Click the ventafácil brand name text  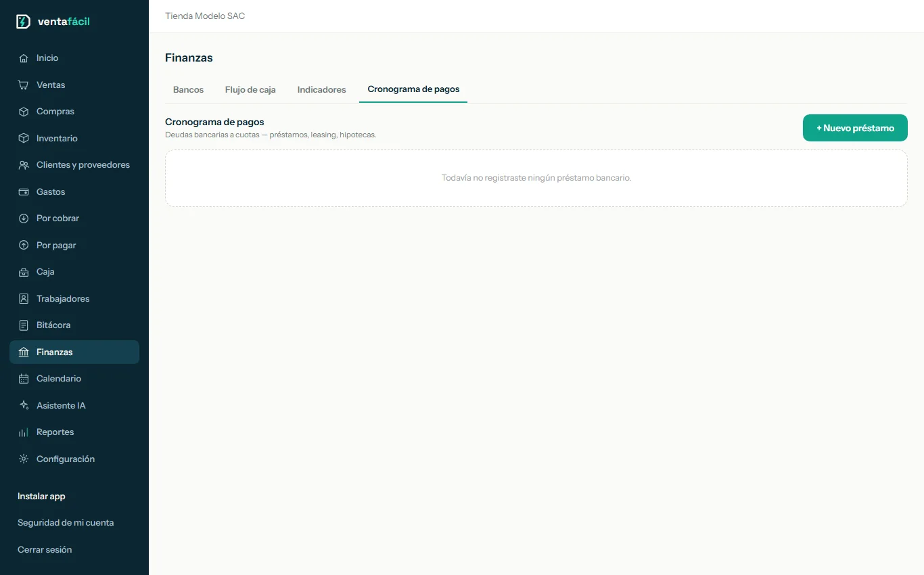pyautogui.click(x=64, y=22)
